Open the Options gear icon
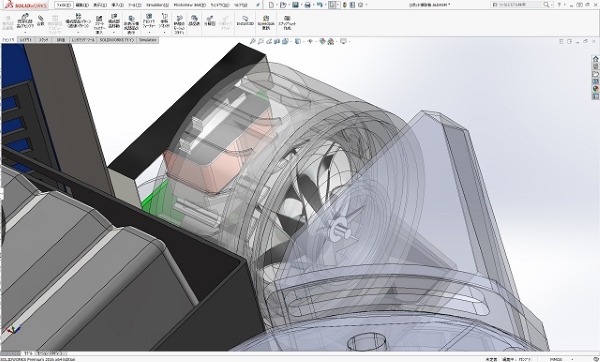This screenshot has width=600, height=362. coord(360,5)
